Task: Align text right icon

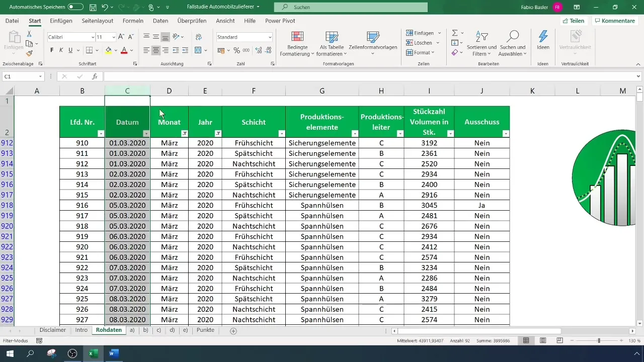Action: pos(166,50)
